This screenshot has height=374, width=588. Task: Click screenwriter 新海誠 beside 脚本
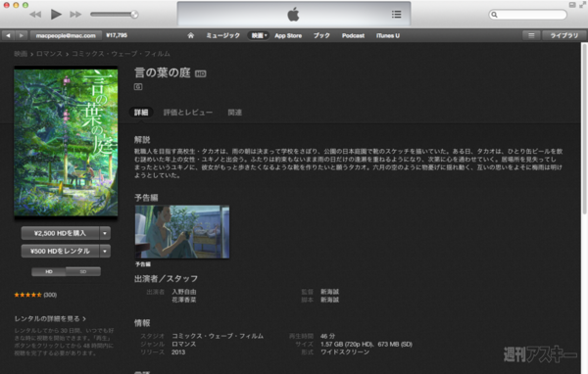point(329,300)
